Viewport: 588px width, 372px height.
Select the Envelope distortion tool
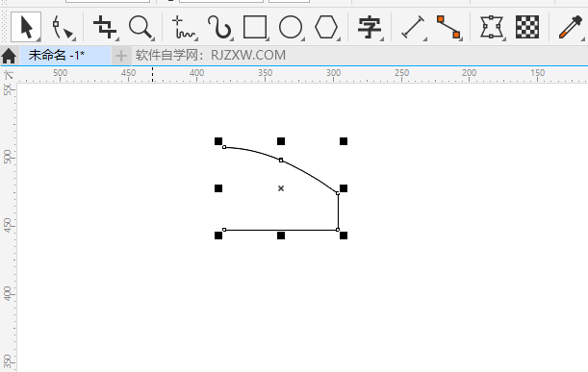(x=491, y=27)
